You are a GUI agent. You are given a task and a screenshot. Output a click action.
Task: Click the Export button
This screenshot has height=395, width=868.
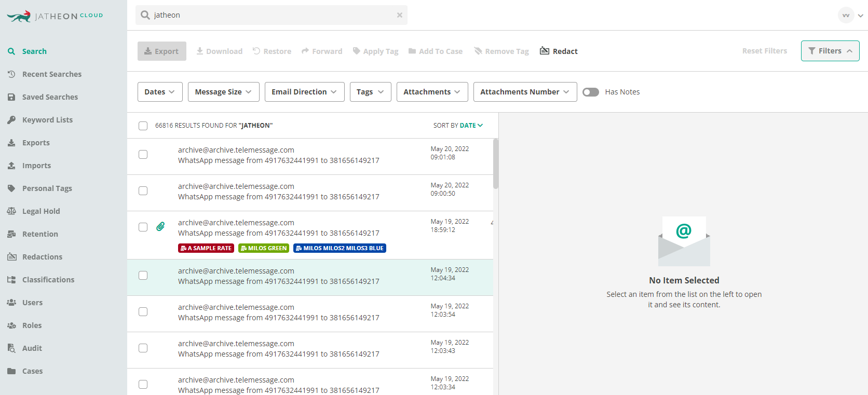(x=162, y=51)
